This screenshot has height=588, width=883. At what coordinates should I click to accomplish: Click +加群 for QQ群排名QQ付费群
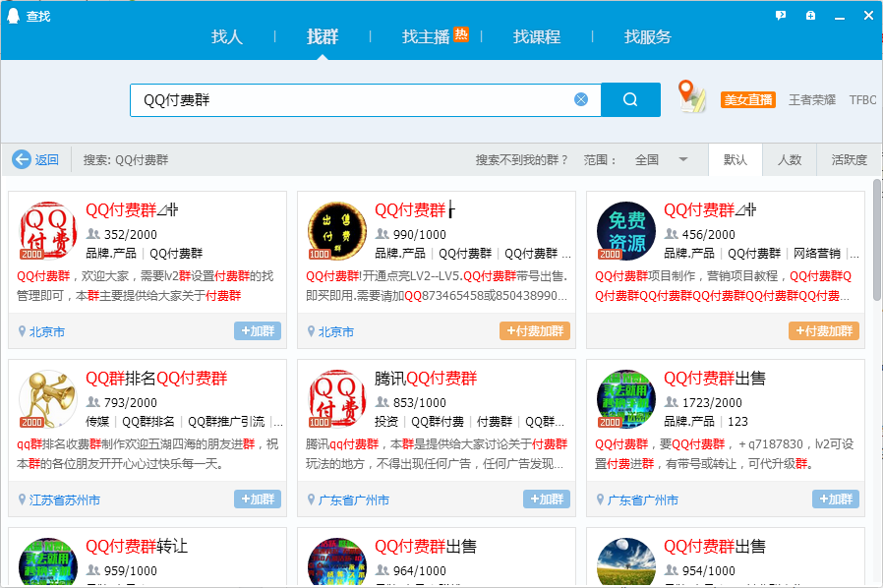tap(258, 499)
